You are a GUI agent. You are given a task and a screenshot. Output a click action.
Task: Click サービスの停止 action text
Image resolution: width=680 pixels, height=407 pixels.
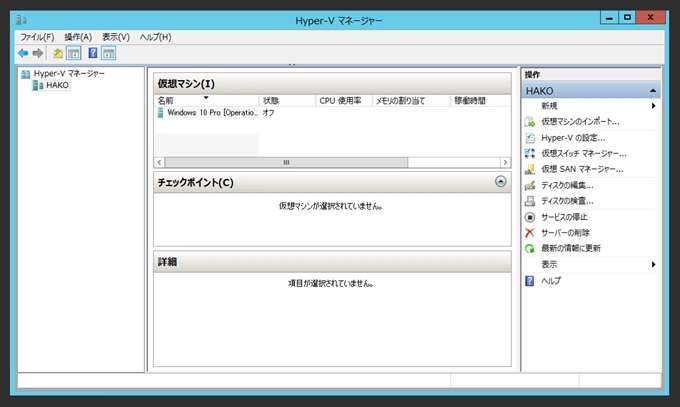click(564, 217)
